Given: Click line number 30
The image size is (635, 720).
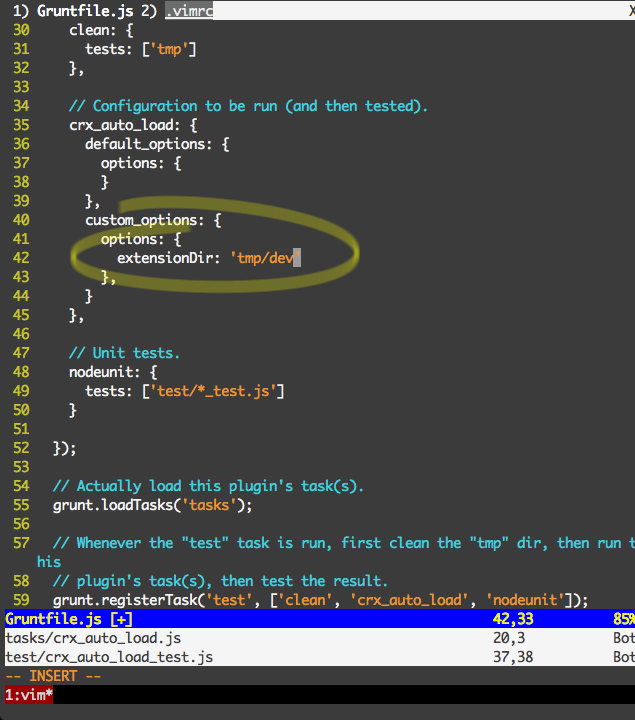Looking at the screenshot, I should click(21, 30).
